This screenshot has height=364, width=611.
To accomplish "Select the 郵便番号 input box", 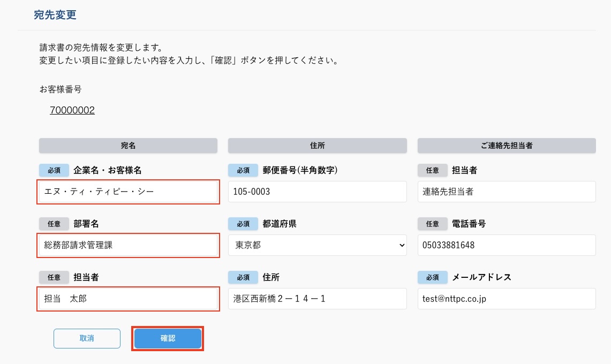I will coord(317,192).
